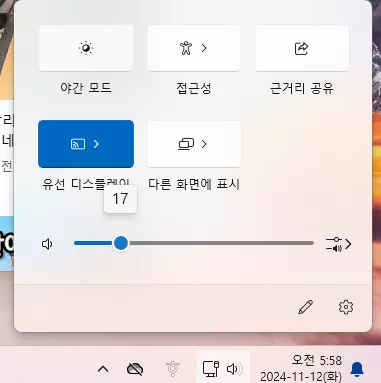The image size is (381, 383).
Task: Expand the 접근성 tile chevron arrow
Action: (x=204, y=48)
